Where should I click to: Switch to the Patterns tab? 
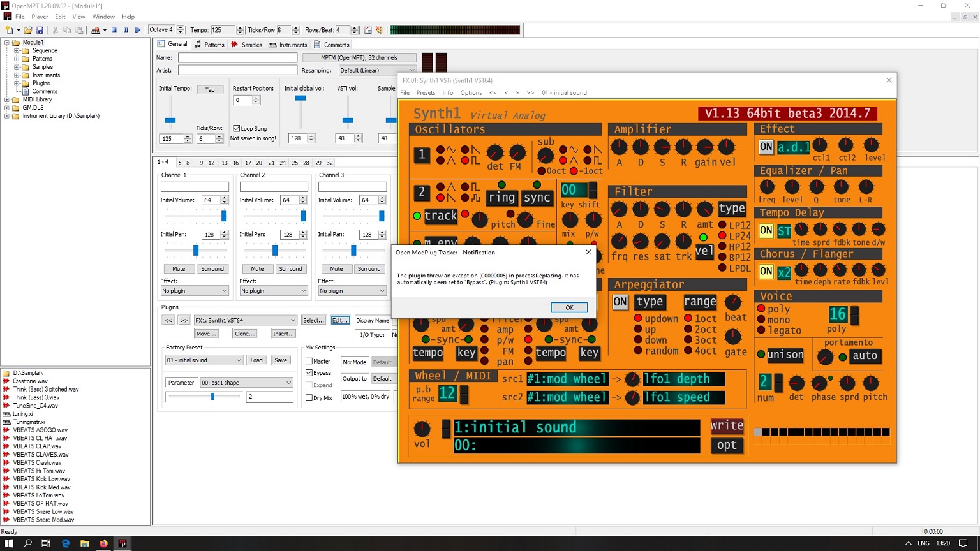tap(209, 45)
